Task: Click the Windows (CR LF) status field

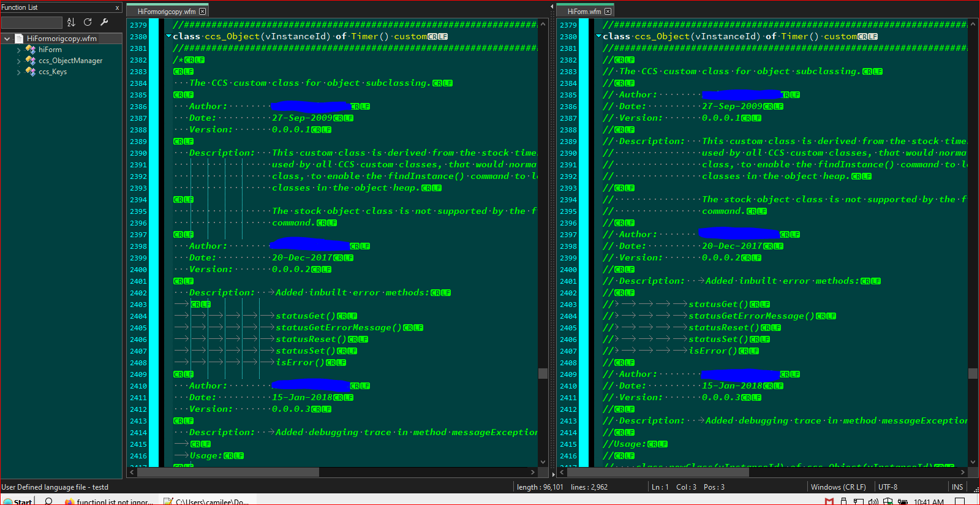Action: [x=838, y=487]
